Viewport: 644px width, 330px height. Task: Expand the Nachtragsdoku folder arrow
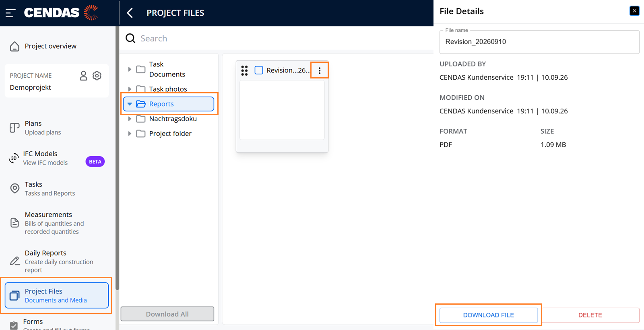tap(130, 119)
